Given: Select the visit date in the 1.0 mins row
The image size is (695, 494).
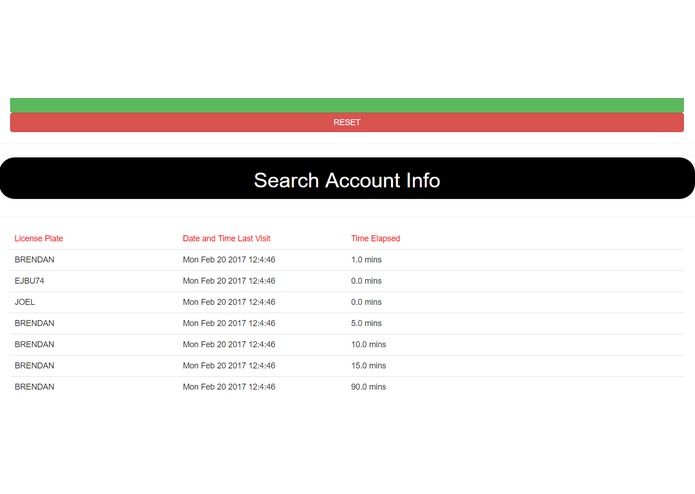Looking at the screenshot, I should pyautogui.click(x=229, y=260).
